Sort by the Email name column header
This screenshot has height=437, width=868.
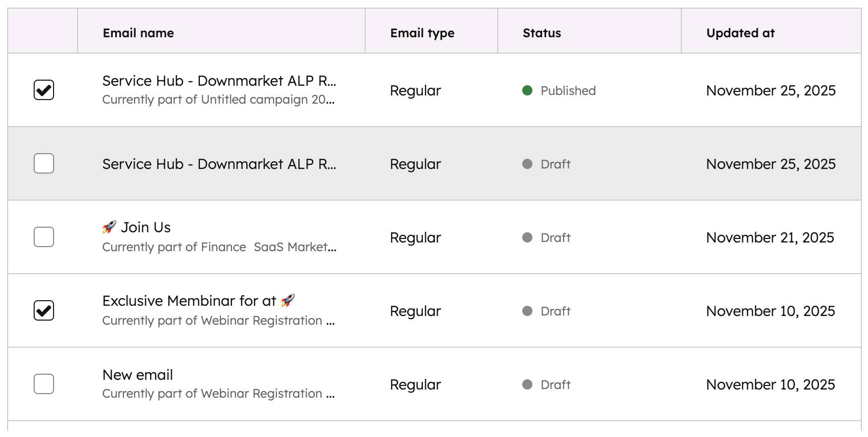click(x=138, y=33)
